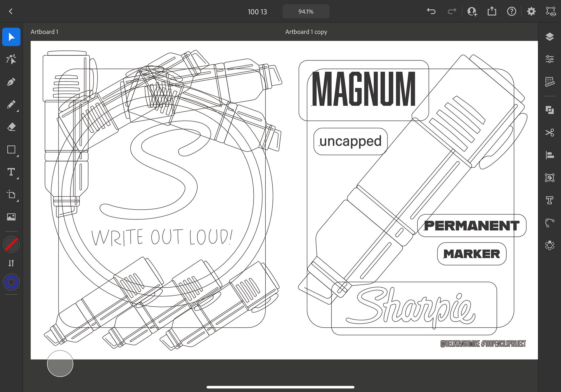Expand the Rectangle tool options corner arrow

point(18,156)
